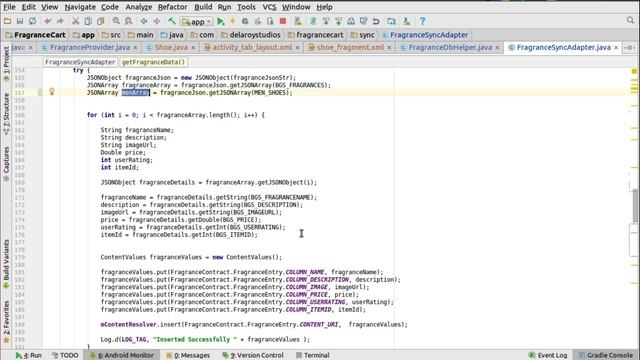
Task: Switch to Shoe.java editor tab
Action: point(171,47)
